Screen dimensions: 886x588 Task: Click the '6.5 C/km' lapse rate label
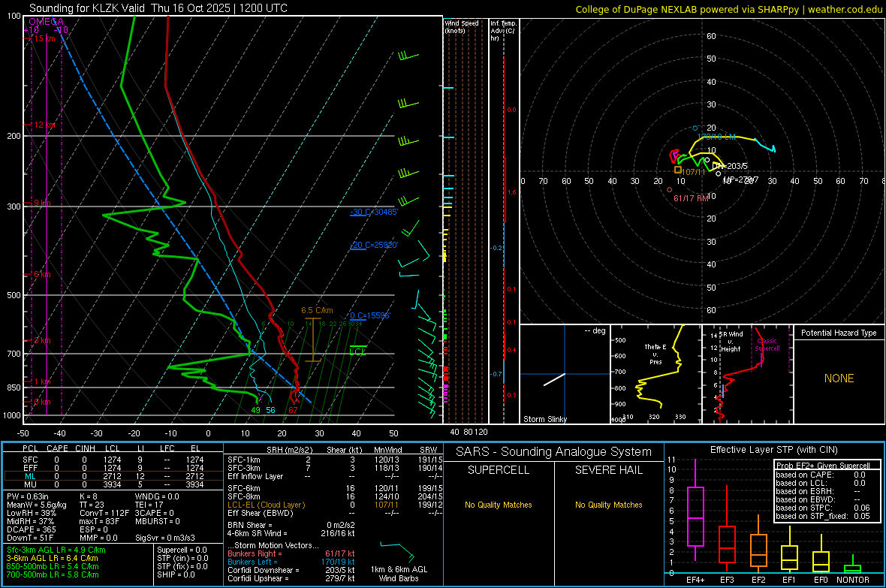click(x=317, y=310)
